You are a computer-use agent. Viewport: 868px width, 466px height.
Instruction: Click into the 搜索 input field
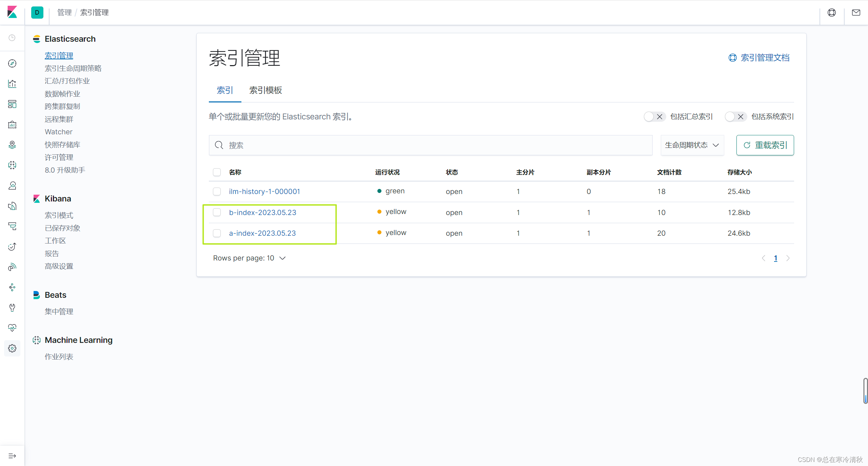[431, 145]
